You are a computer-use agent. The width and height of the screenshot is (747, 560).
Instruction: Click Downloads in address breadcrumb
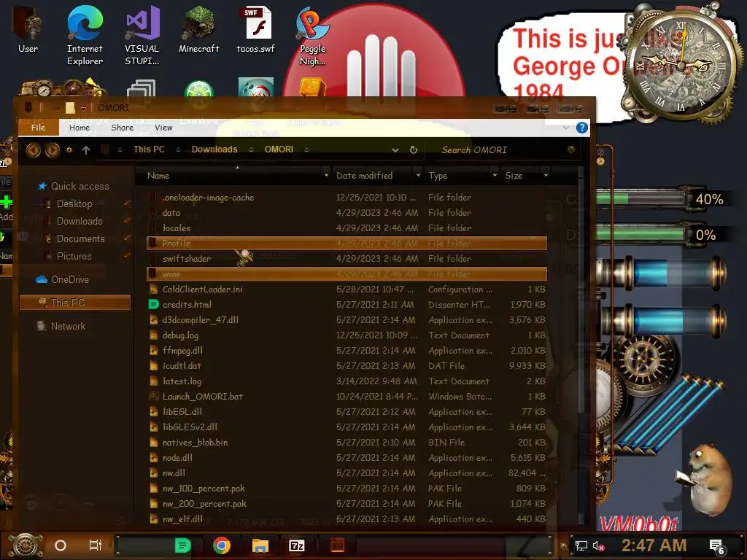pos(214,149)
